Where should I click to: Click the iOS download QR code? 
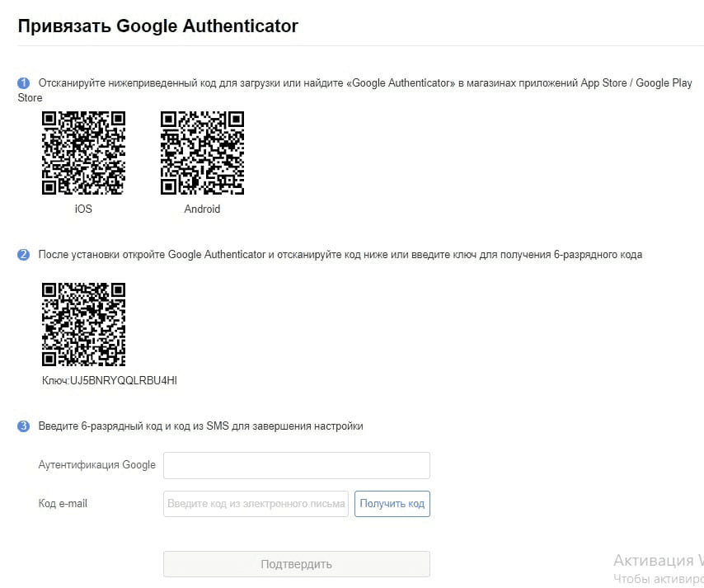pos(83,153)
